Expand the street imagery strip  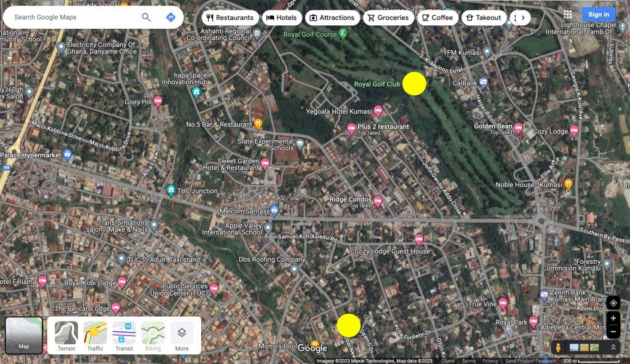click(613, 347)
